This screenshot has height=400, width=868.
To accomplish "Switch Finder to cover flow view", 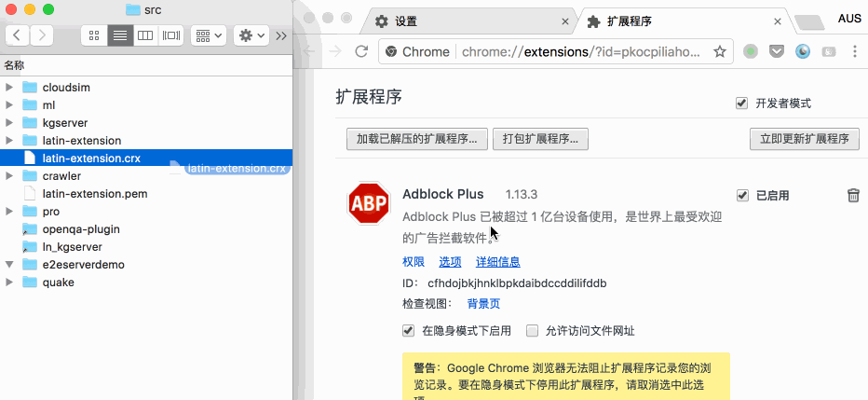I will [x=171, y=35].
